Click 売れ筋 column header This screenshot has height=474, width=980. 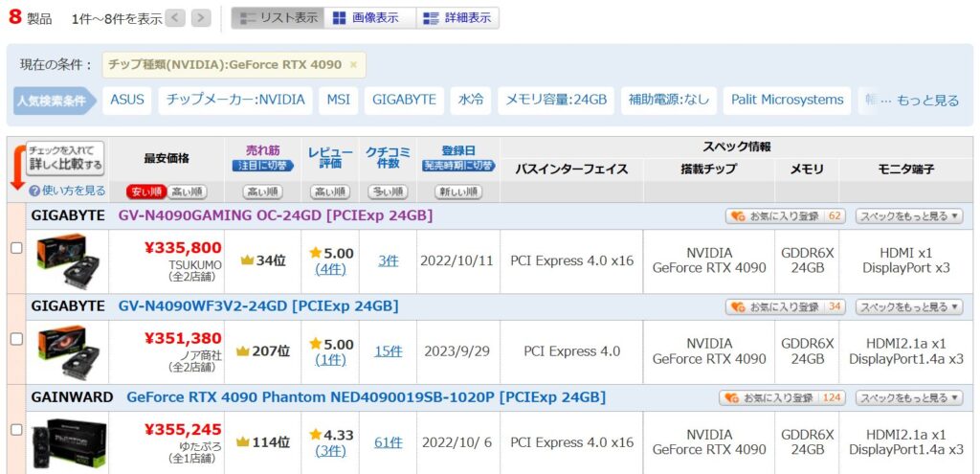click(x=262, y=150)
